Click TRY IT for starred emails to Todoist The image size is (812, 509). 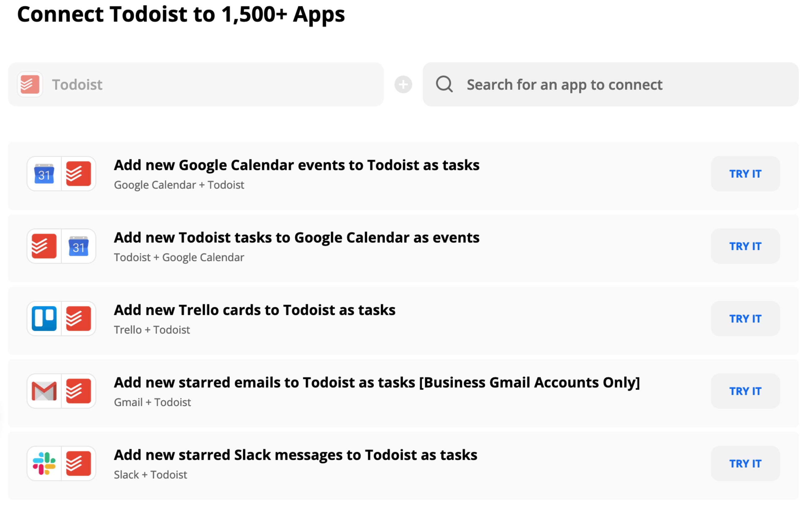pos(745,391)
